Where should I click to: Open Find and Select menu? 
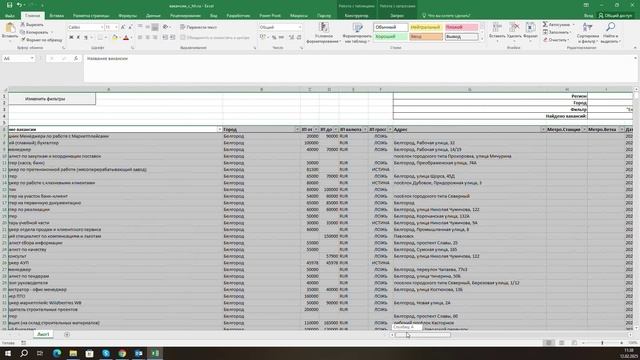coord(610,33)
